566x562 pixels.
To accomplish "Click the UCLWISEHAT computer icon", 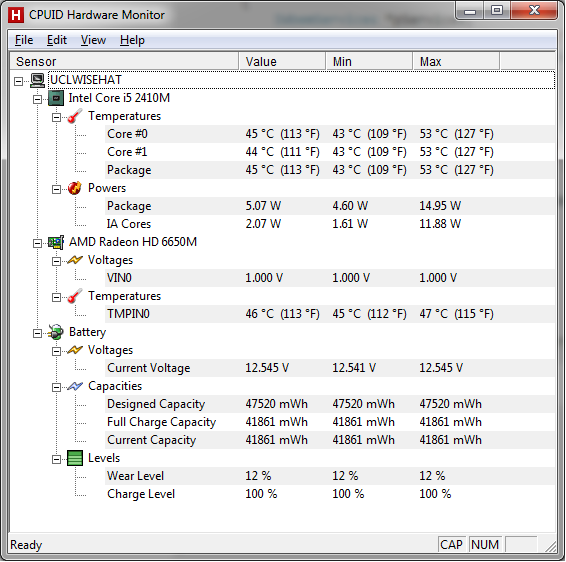I will coord(37,80).
